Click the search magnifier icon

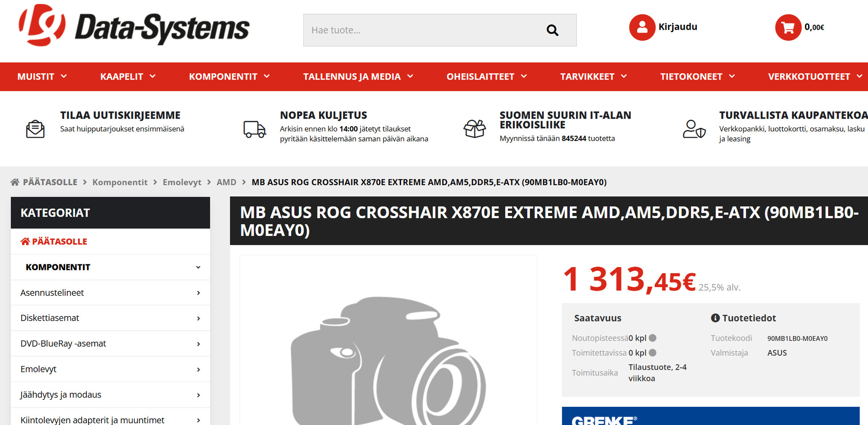[552, 30]
